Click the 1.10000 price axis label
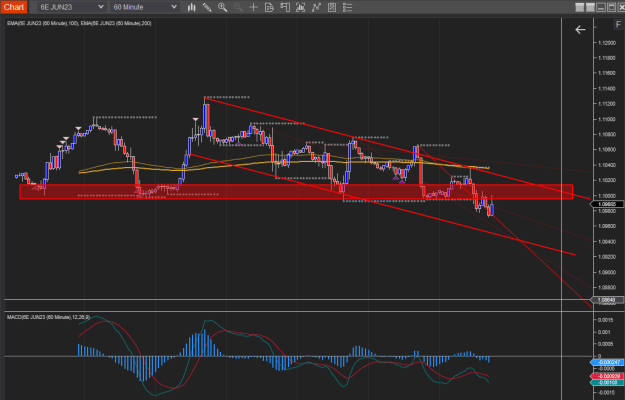 point(607,196)
